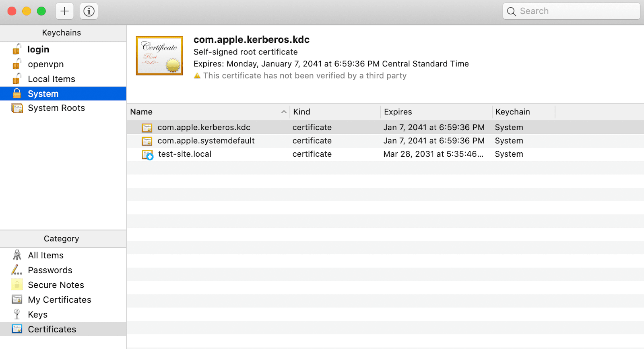Select the System Roots keychain icon
The image size is (644, 349).
coord(17,108)
